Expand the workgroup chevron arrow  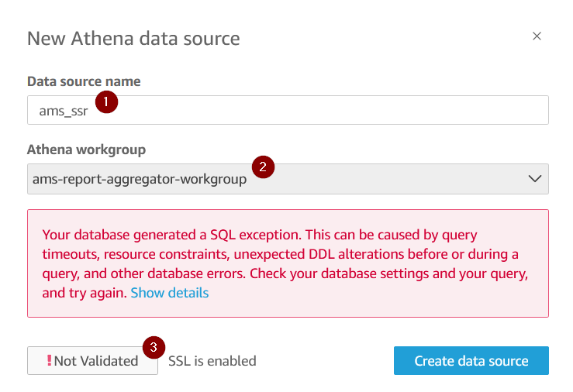[x=535, y=178]
